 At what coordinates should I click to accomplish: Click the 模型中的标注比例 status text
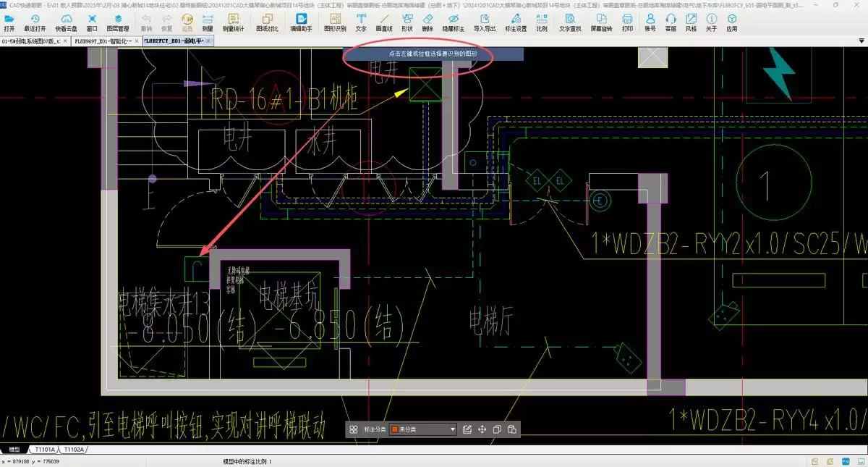pyautogui.click(x=247, y=461)
